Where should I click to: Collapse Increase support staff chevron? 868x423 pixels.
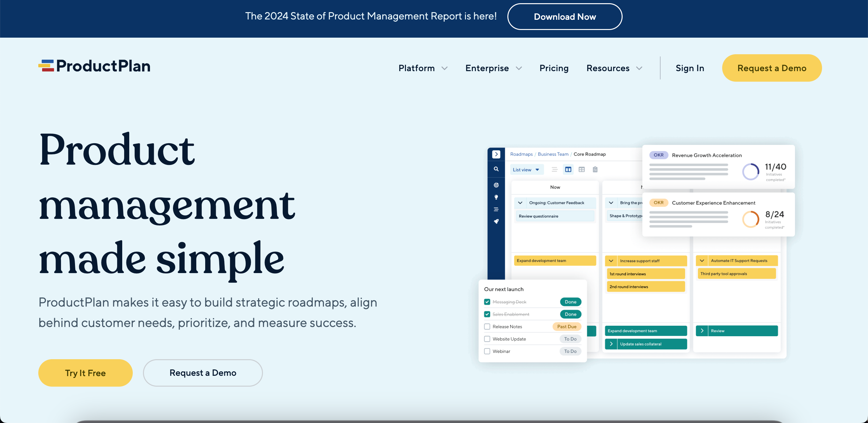[x=611, y=261]
